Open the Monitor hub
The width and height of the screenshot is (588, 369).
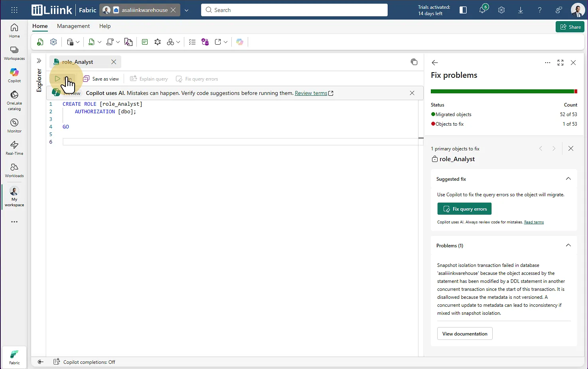(x=14, y=125)
